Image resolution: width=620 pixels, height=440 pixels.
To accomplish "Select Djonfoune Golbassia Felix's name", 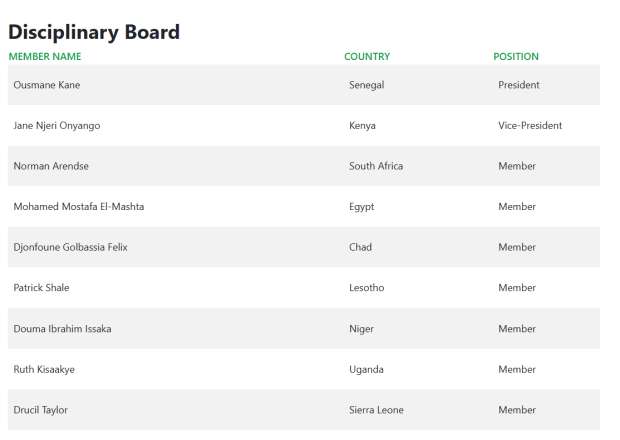I will [x=70, y=247].
